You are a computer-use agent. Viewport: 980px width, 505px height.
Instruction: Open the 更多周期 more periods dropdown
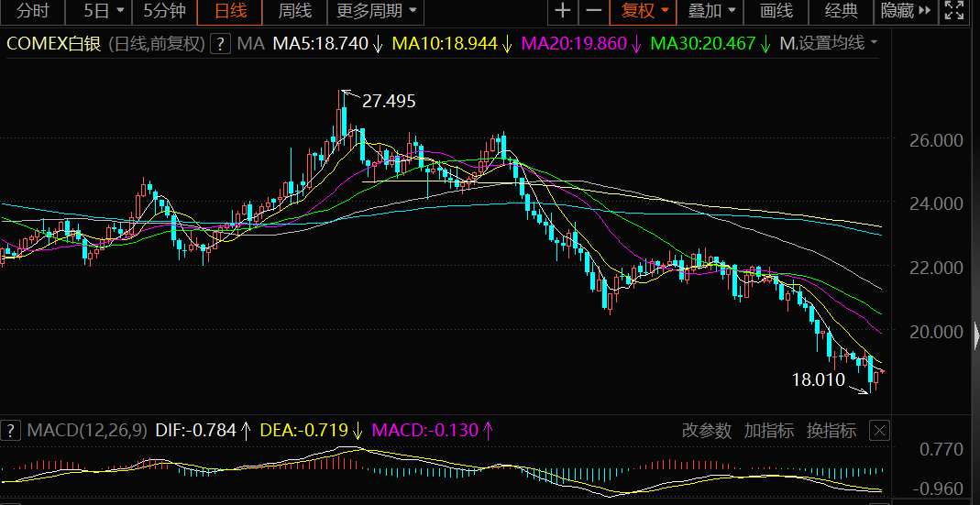[377, 12]
